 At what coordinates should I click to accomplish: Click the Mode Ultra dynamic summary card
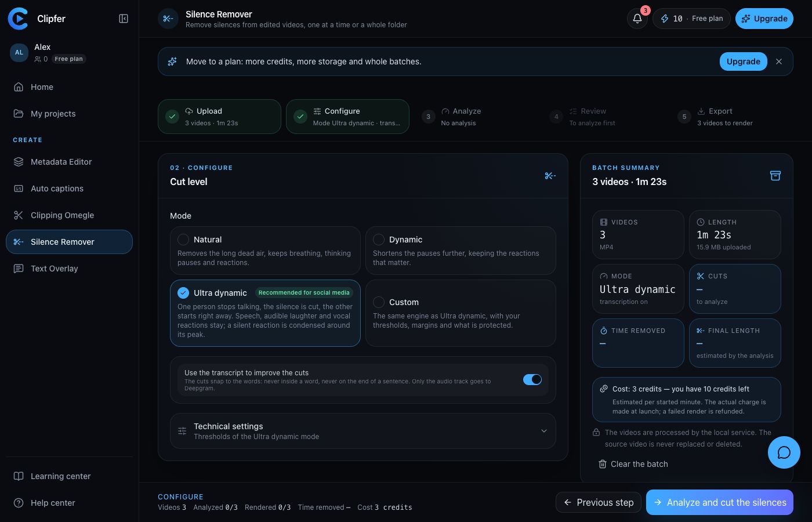pos(638,289)
